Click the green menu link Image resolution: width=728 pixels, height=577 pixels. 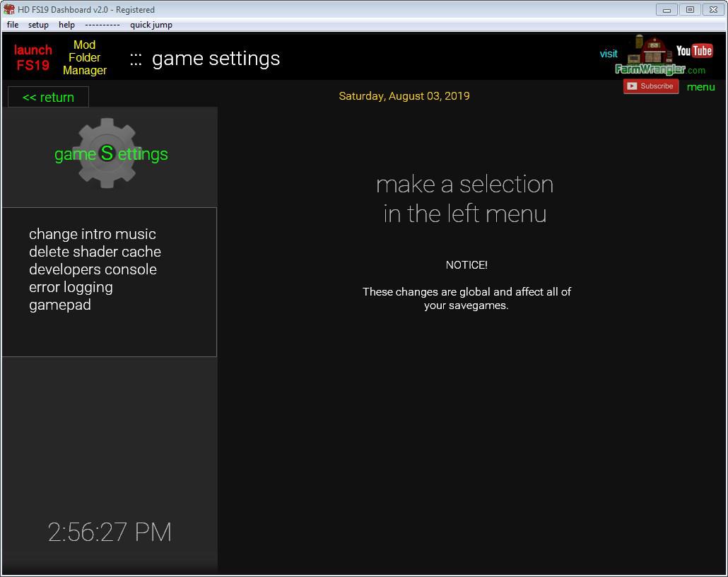[700, 87]
